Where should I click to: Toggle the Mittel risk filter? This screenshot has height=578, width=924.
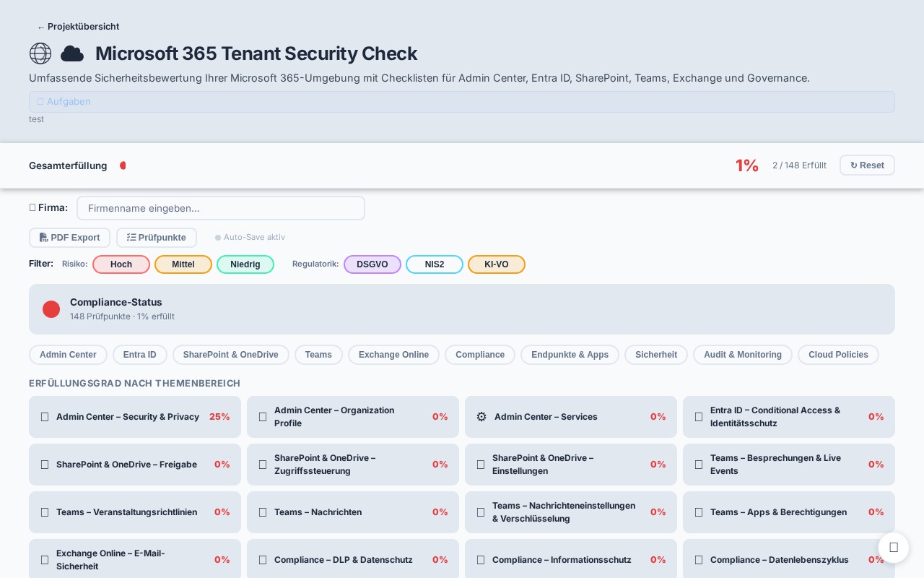pos(183,264)
